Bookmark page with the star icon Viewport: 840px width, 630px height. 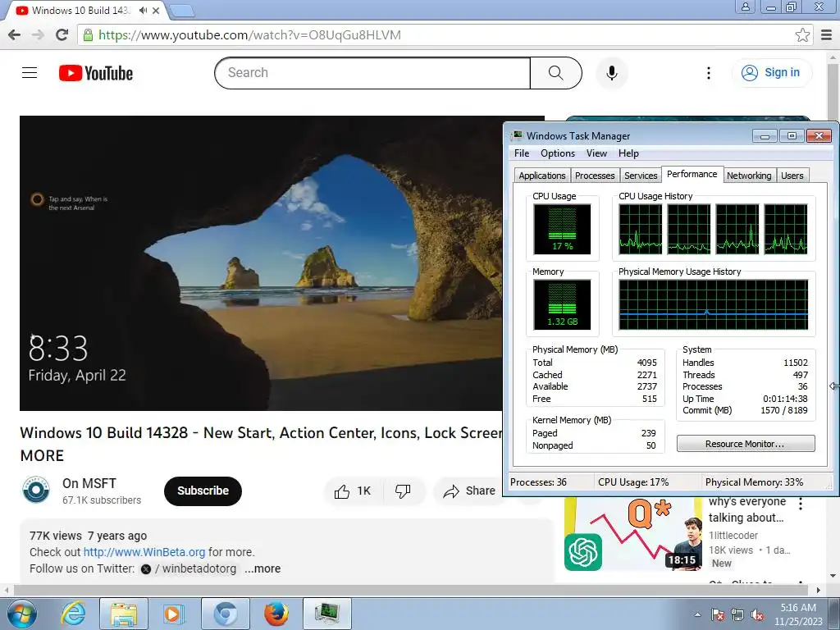(802, 34)
